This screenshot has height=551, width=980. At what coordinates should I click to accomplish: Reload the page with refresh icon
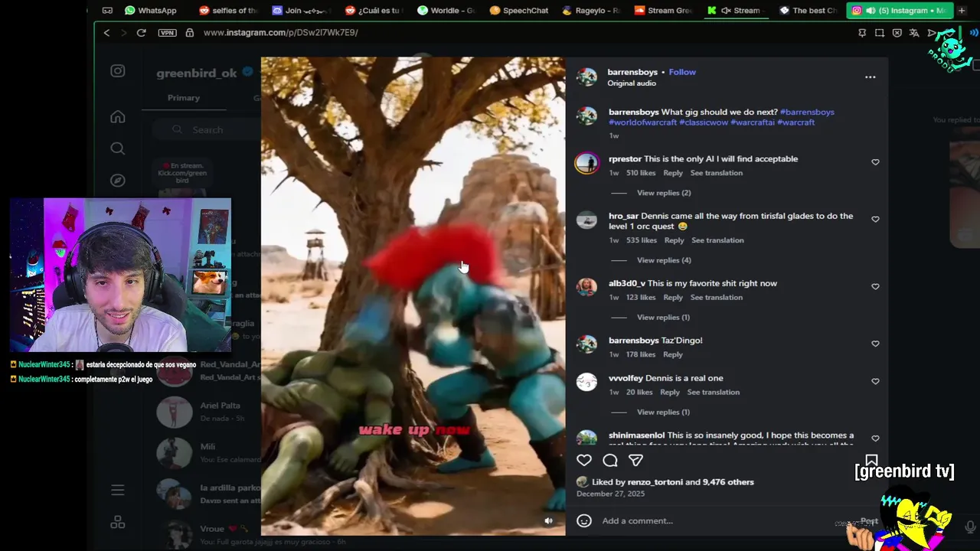click(x=141, y=33)
